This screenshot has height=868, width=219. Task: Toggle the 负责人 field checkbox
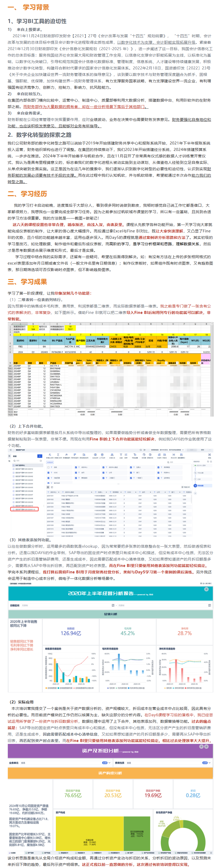[131, 467]
